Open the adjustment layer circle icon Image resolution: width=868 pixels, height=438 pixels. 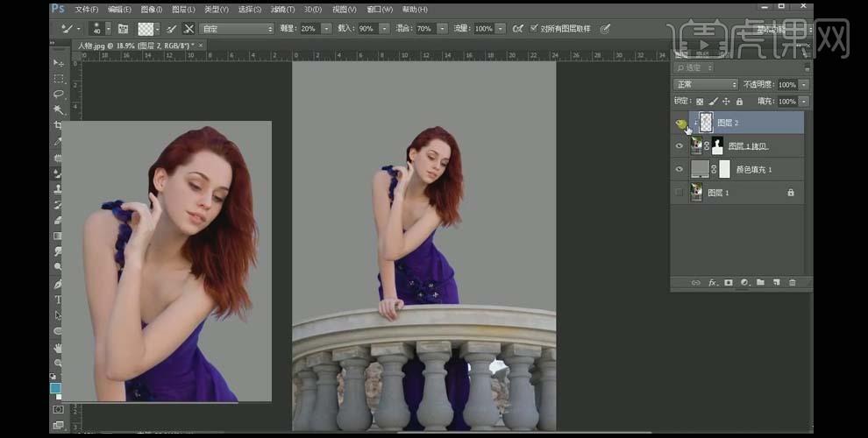744,283
